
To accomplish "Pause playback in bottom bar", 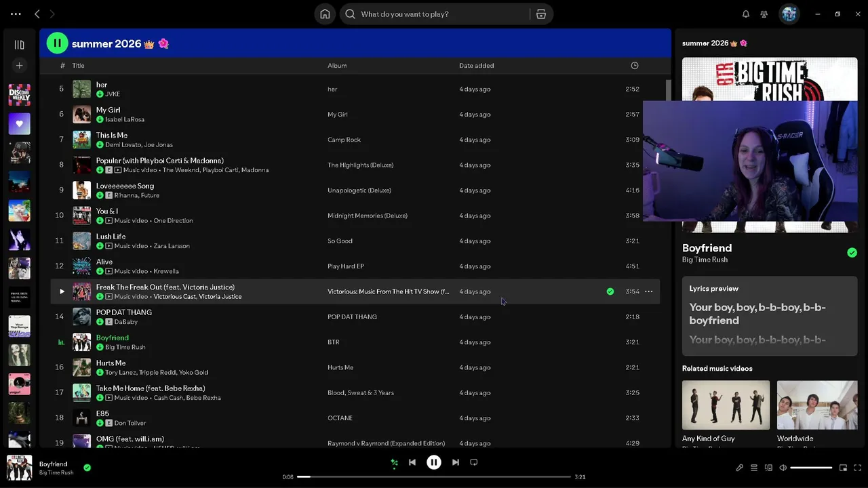I will click(434, 462).
